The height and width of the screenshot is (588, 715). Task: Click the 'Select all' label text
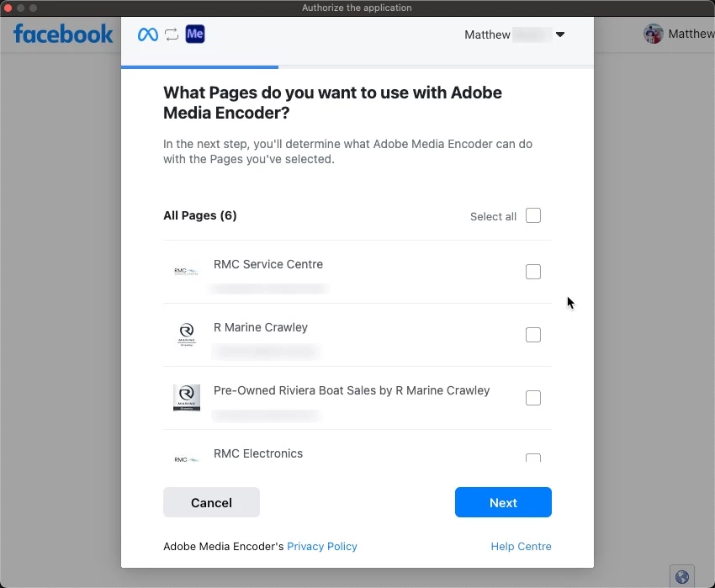493,216
